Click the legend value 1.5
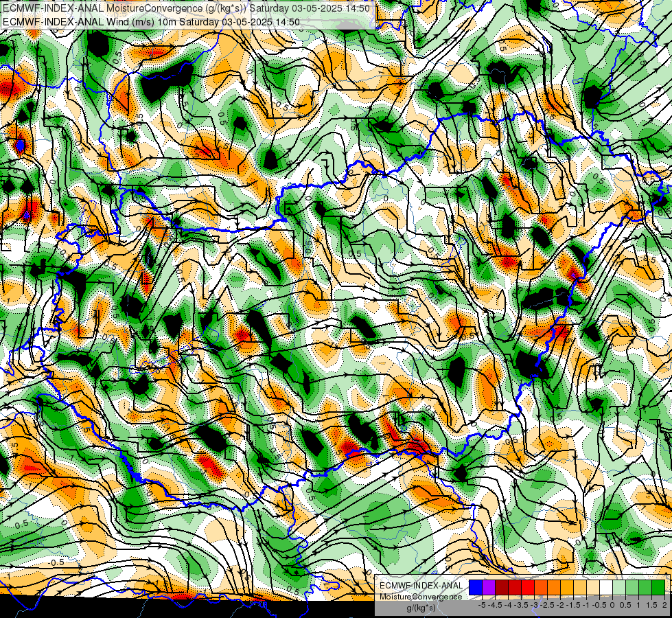Image resolution: width=672 pixels, height=618 pixels. click(x=651, y=605)
